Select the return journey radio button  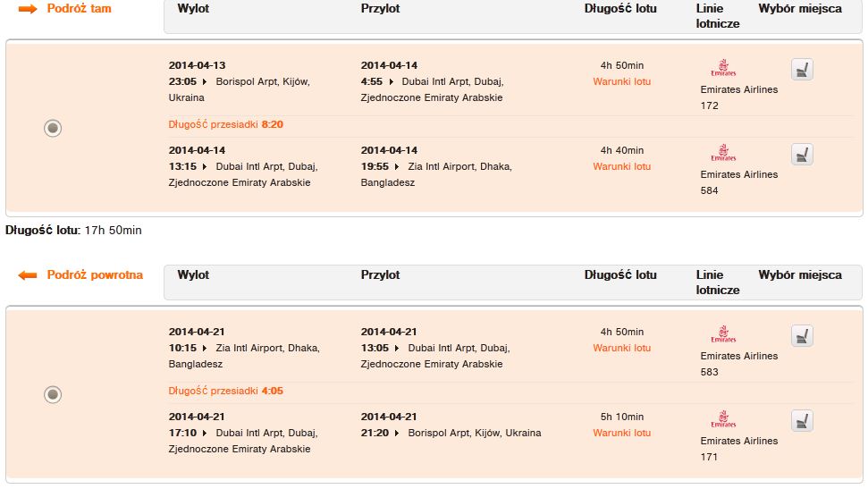tap(53, 394)
